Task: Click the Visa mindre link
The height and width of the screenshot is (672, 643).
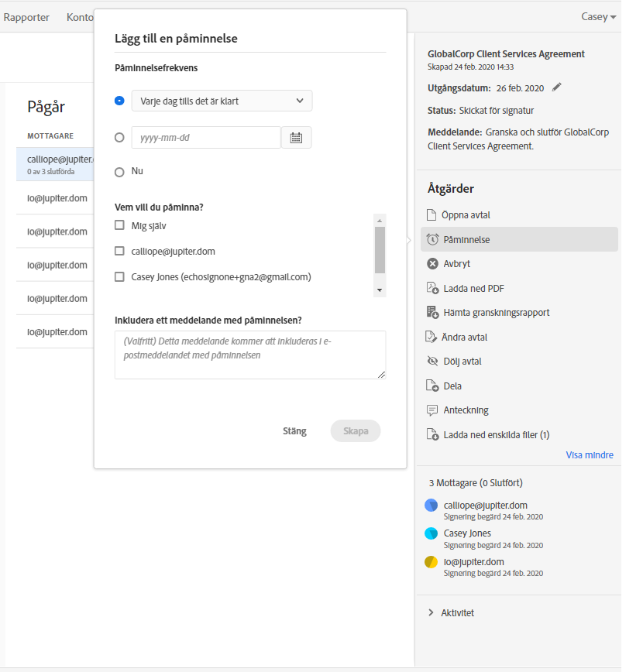Action: tap(590, 455)
